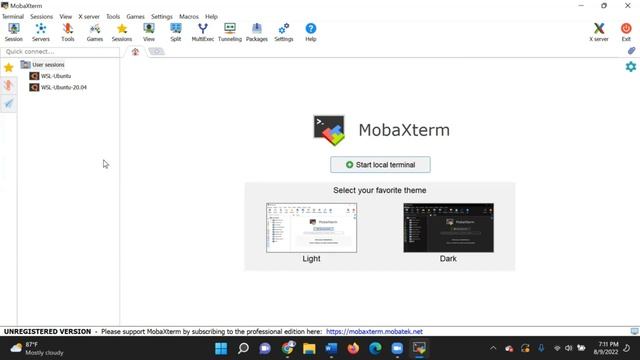Open the Tools menu

[113, 16]
